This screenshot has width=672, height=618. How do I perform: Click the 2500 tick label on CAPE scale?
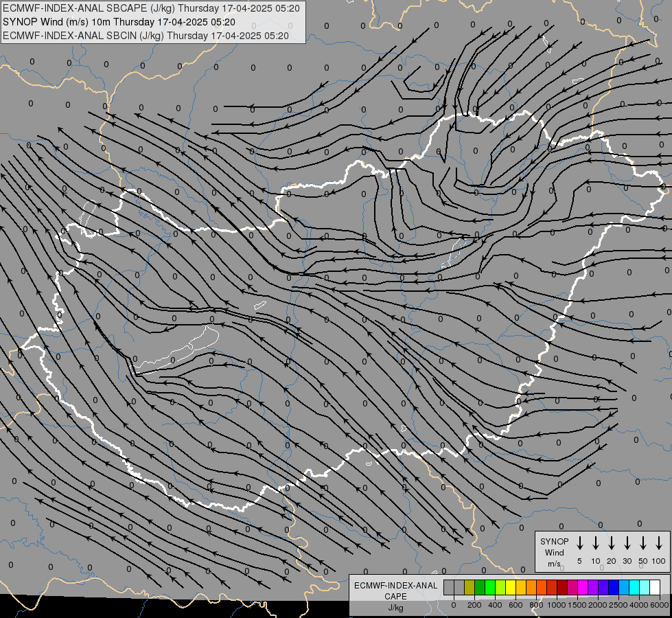point(618,605)
